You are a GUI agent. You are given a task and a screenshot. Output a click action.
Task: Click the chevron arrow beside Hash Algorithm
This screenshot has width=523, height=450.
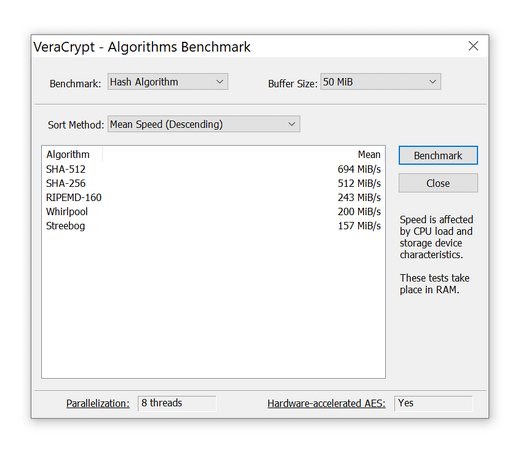(x=219, y=82)
